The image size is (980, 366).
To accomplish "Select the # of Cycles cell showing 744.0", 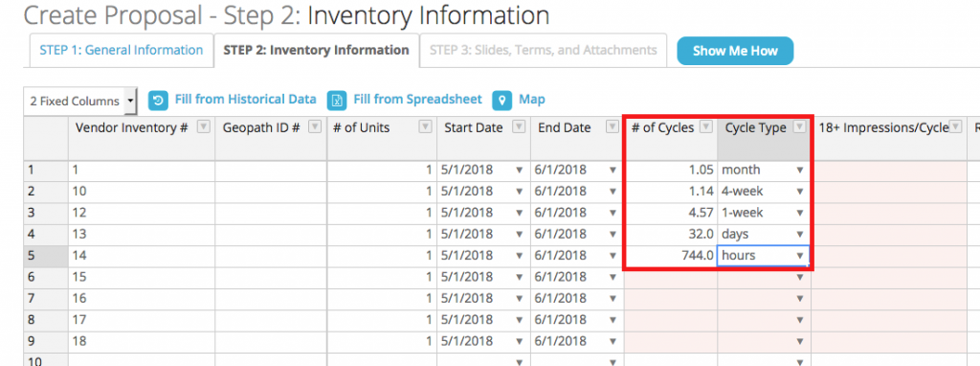I will click(x=671, y=256).
